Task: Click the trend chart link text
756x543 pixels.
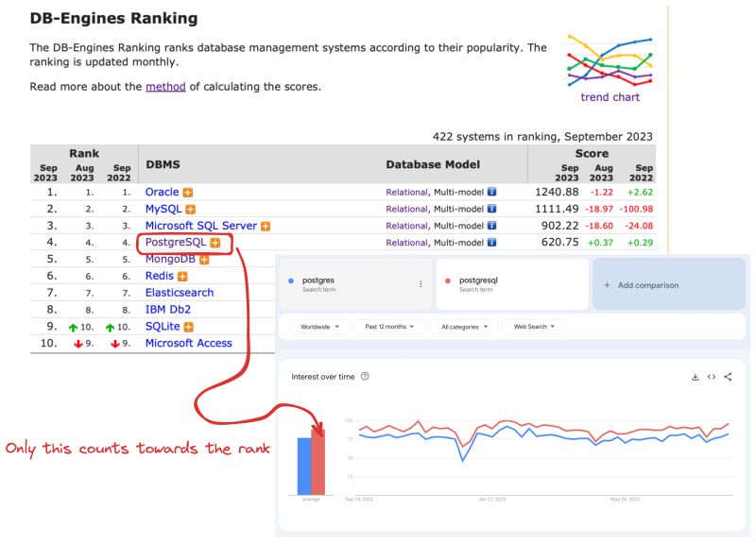Action: click(x=610, y=97)
